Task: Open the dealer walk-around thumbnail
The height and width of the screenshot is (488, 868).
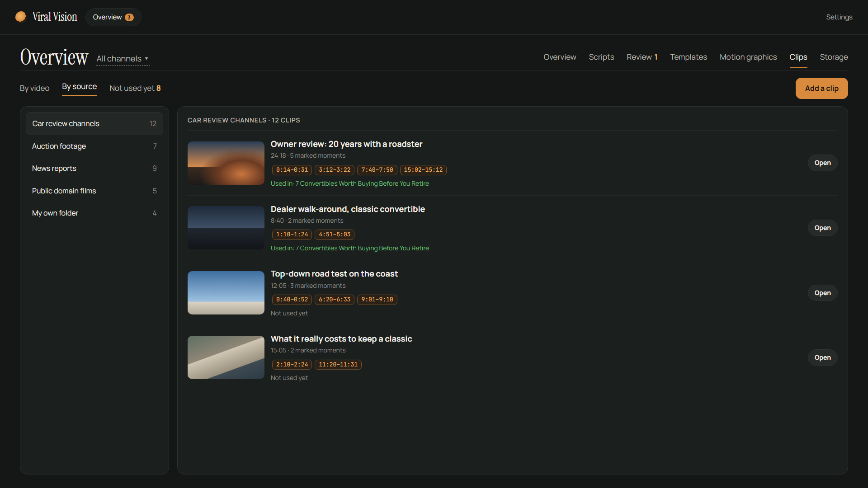Action: [x=226, y=228]
